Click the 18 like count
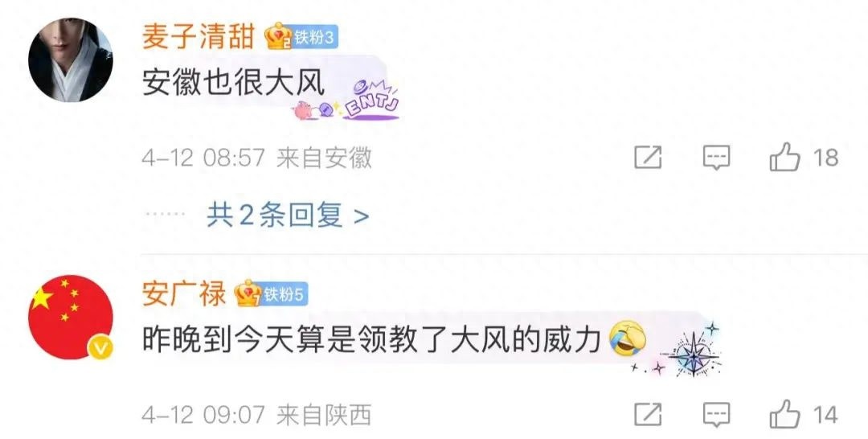Image resolution: width=868 pixels, height=439 pixels. [x=825, y=158]
